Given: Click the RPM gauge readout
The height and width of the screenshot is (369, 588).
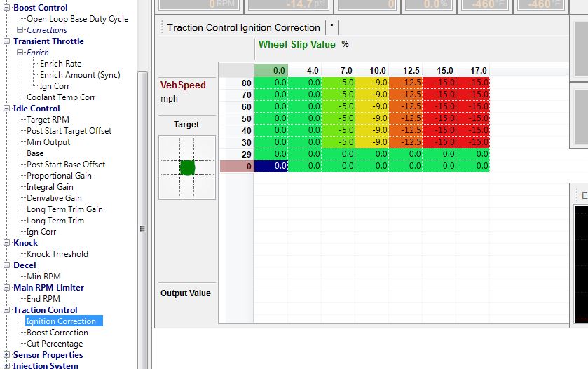Looking at the screenshot, I should click(200, 5).
